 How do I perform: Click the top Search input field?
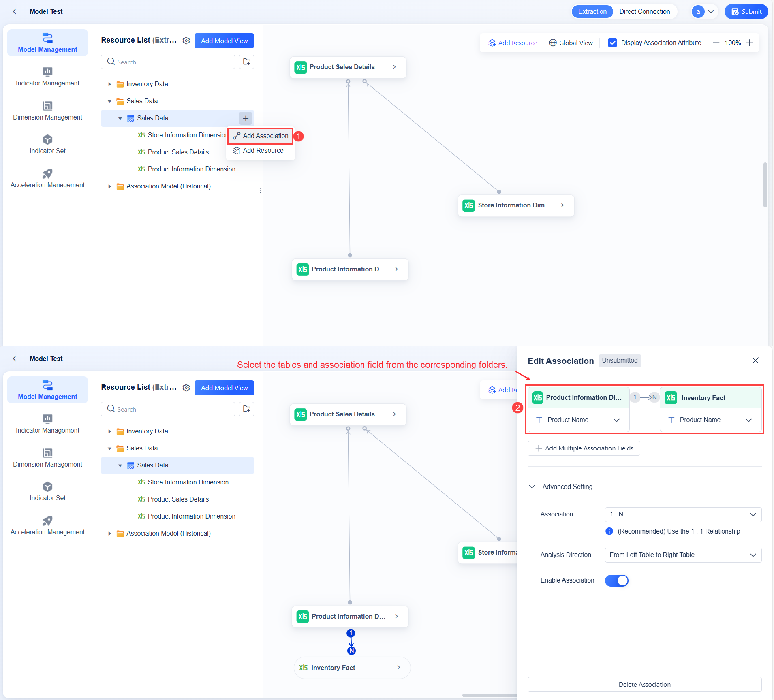168,62
